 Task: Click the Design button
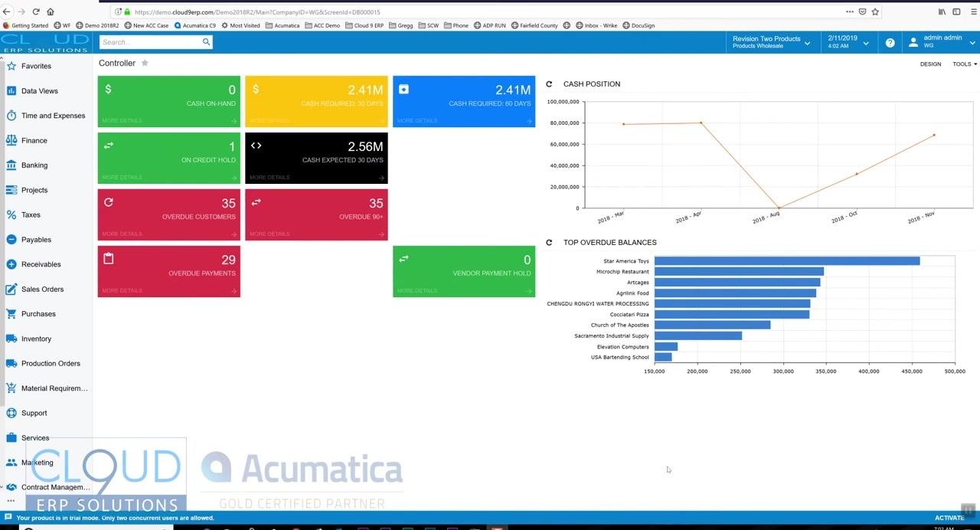(x=930, y=64)
